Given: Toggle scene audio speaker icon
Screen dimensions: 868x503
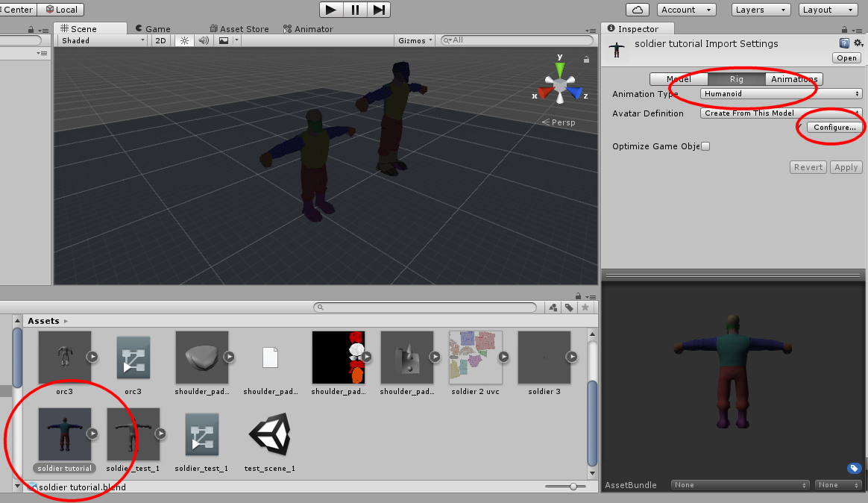Looking at the screenshot, I should coord(204,40).
